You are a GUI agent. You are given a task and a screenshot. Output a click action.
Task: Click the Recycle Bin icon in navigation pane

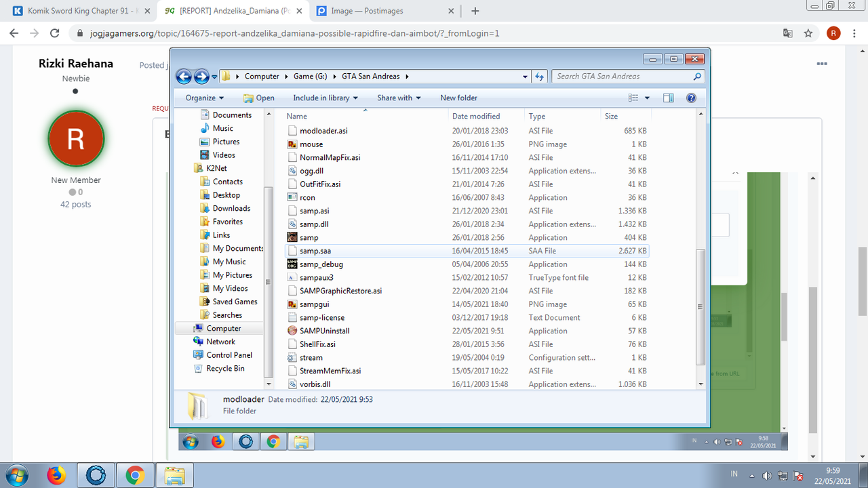point(198,368)
